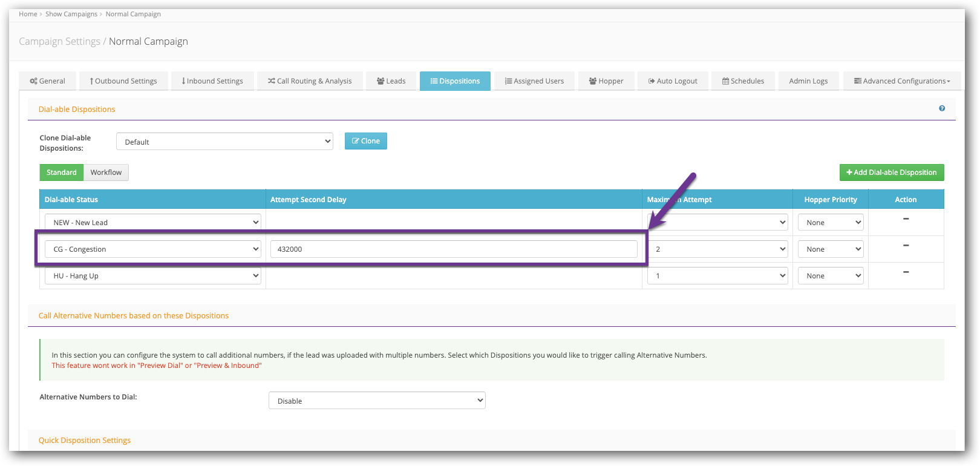Open the Hopper tab
The image size is (980, 466).
pyautogui.click(x=606, y=81)
